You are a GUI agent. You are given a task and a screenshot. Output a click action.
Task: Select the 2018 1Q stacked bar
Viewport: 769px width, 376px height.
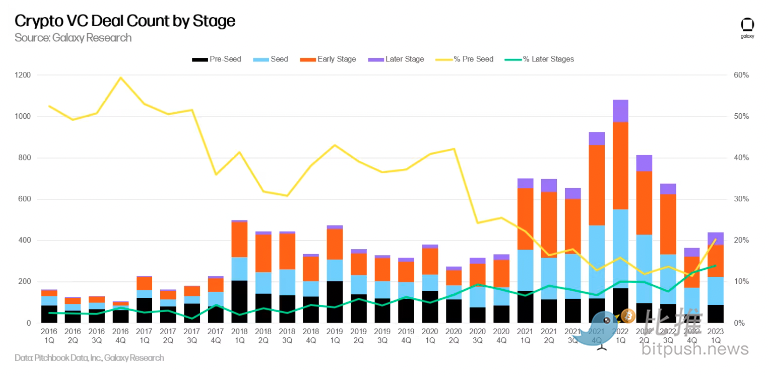(239, 272)
